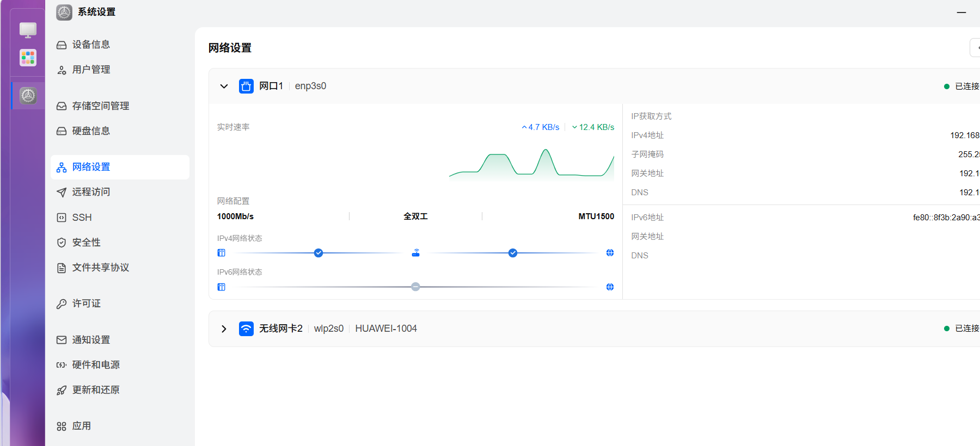Click the gray node on IPv6 status line
This screenshot has width=980, height=446.
415,287
